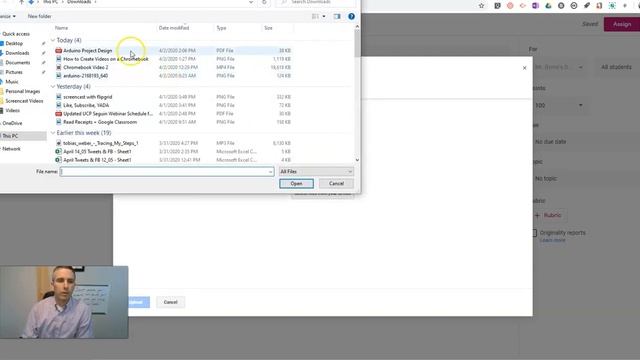Click PDF icon of Arduino Project Design
The image size is (640, 360).
tap(58, 51)
